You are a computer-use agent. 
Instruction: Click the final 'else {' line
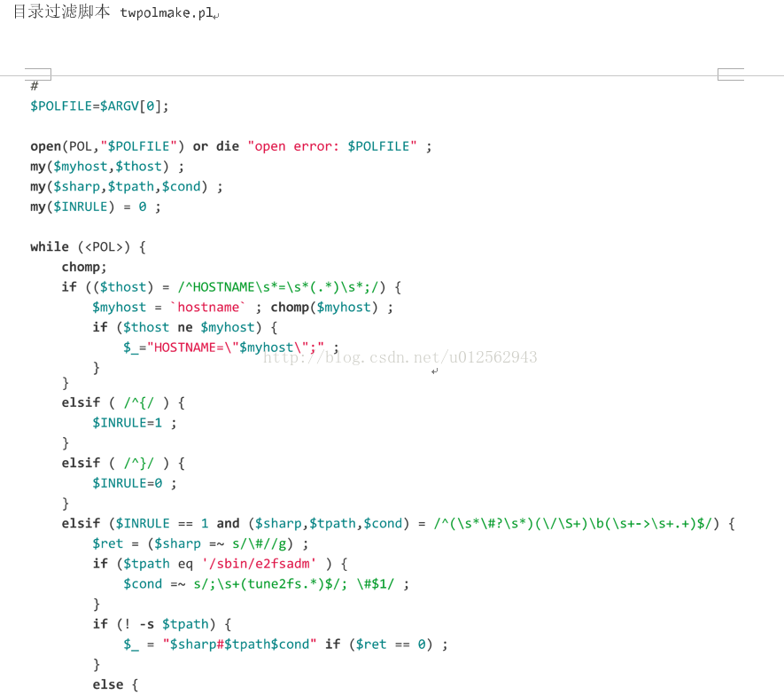[115, 684]
